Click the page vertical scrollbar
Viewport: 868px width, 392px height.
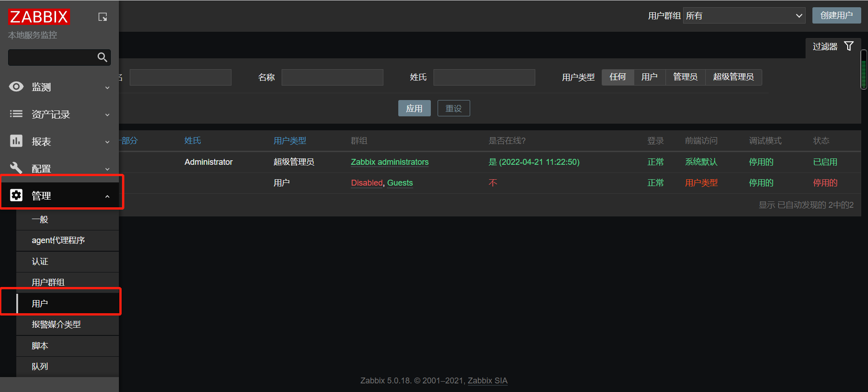[x=864, y=69]
